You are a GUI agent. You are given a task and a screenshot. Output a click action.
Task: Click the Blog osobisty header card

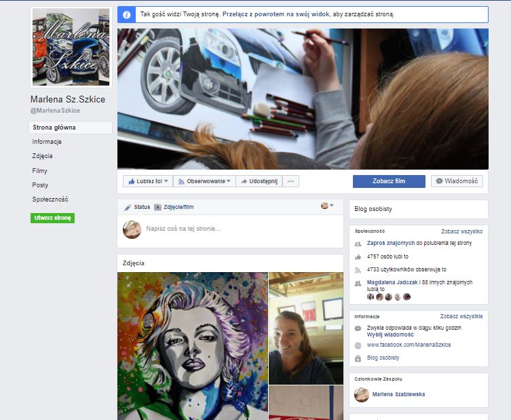click(419, 209)
